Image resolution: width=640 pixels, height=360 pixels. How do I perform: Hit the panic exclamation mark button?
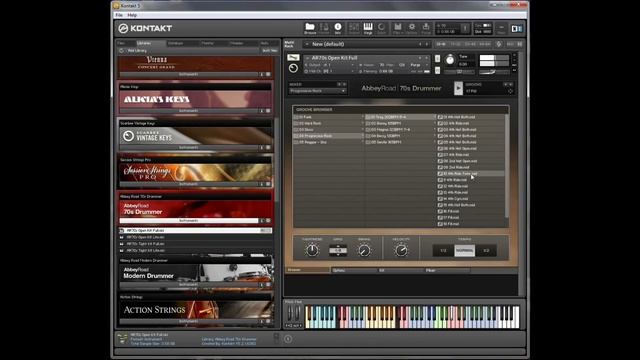[x=464, y=28]
